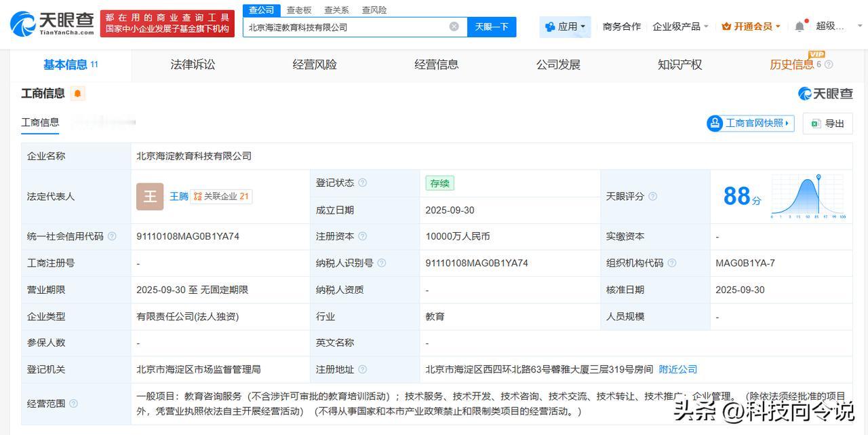Click help icon beside 纳税人识别号
Image resolution: width=868 pixels, height=435 pixels.
click(381, 263)
